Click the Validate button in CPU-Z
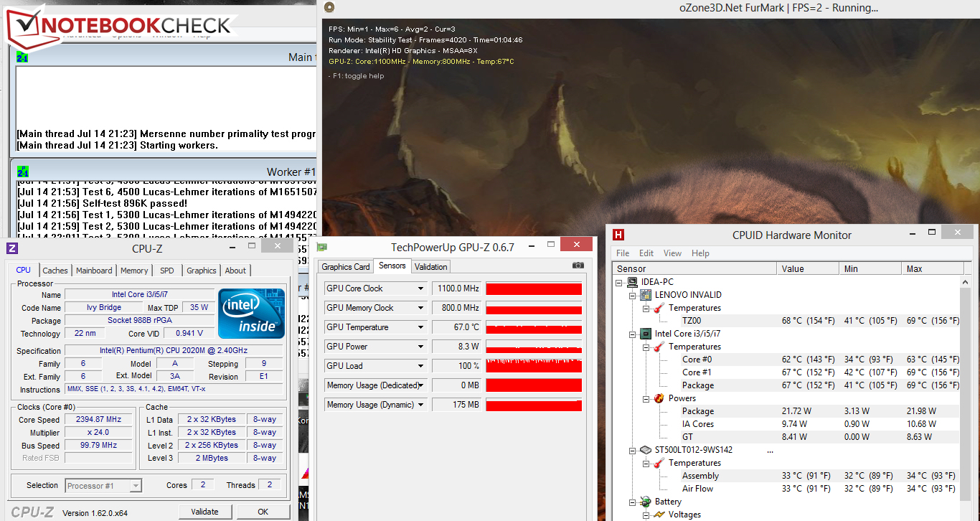The image size is (980, 521). pos(204,512)
